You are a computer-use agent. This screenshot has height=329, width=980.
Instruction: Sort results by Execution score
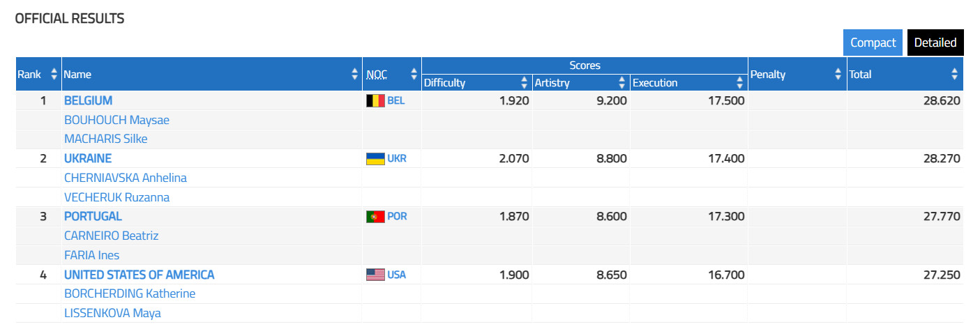[740, 83]
